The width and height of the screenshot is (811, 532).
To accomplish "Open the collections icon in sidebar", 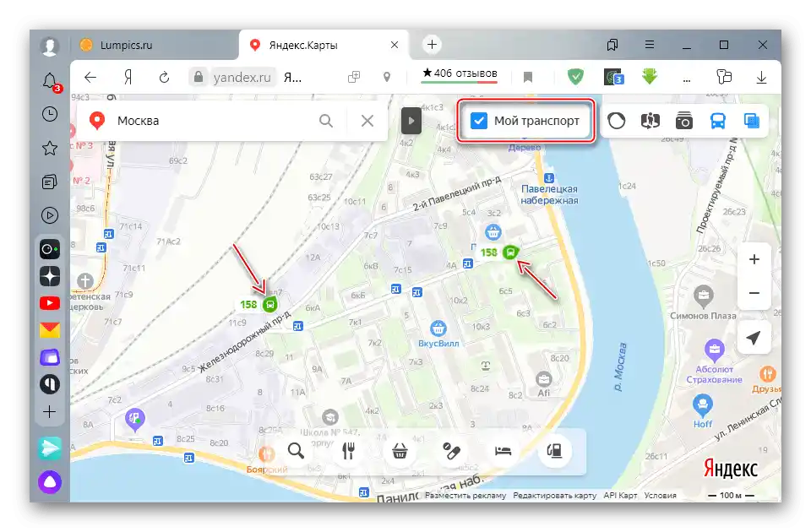I will pos(50,182).
